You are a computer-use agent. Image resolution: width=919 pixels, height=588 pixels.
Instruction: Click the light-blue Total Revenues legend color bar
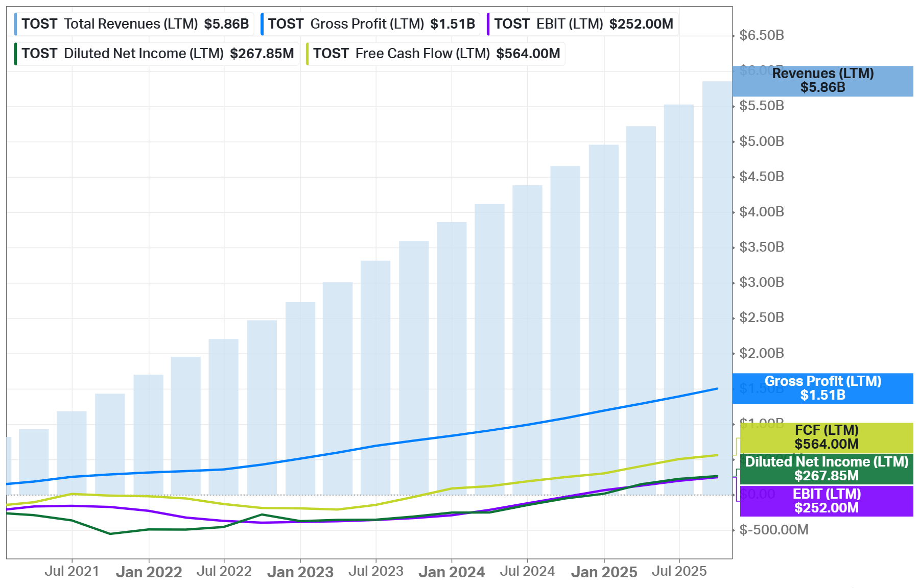coord(15,24)
